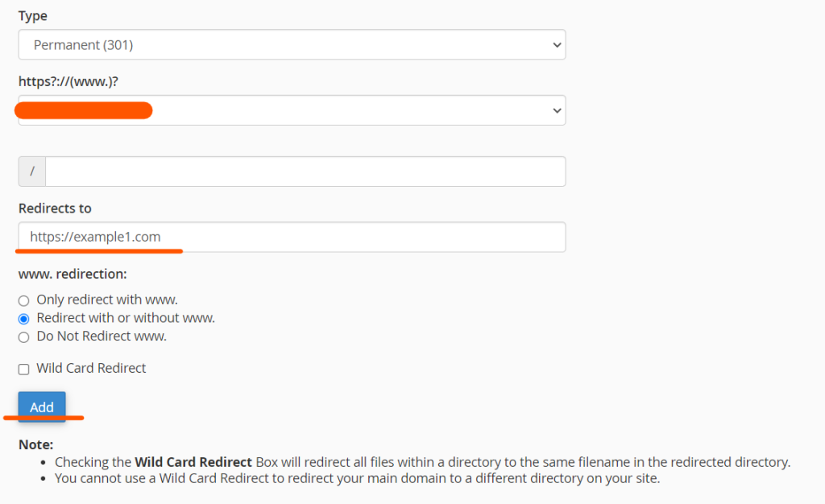
Task: Select "Redirect with or without www." option
Action: [x=23, y=318]
